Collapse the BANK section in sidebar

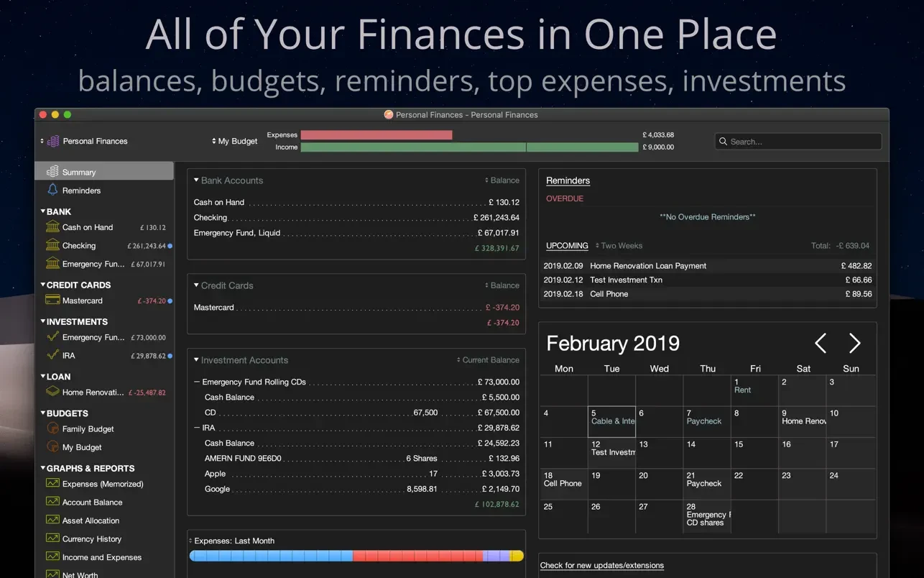pos(43,212)
